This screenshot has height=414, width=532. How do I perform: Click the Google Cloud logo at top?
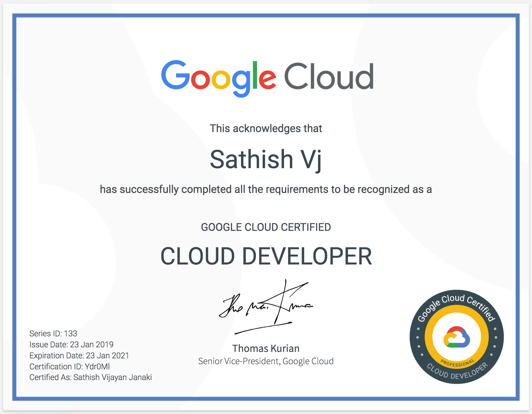(267, 78)
